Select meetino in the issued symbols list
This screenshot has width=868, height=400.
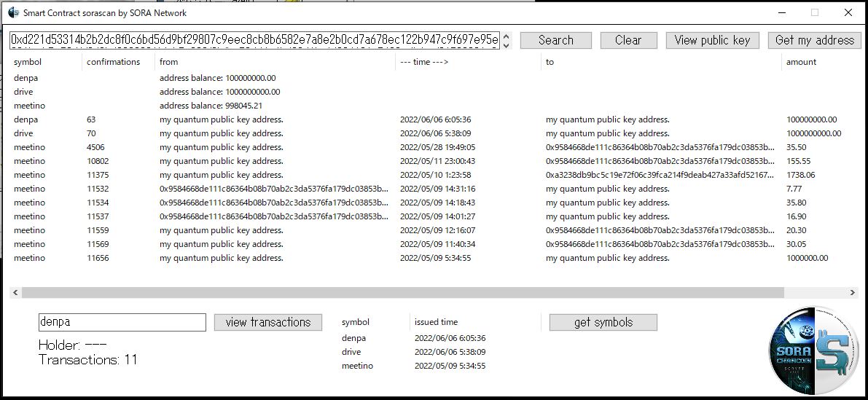click(357, 366)
